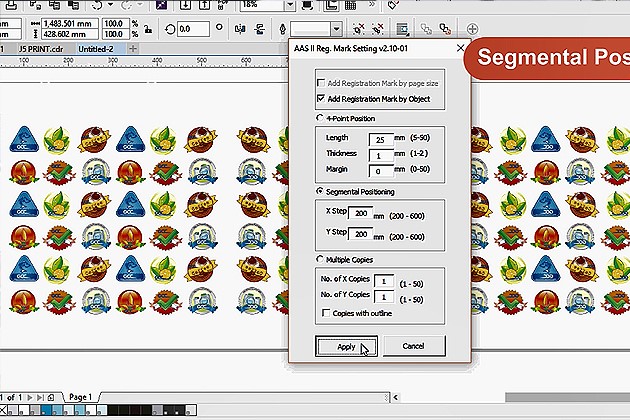Image resolution: width=630 pixels, height=420 pixels.
Task: Click the show grid icon
Action: click(x=350, y=5)
